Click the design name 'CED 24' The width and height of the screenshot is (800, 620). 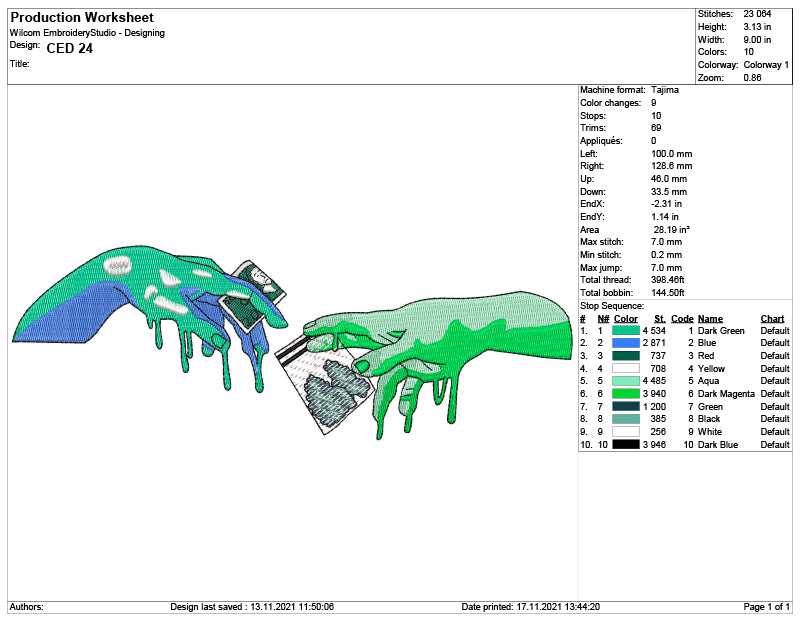click(x=69, y=48)
